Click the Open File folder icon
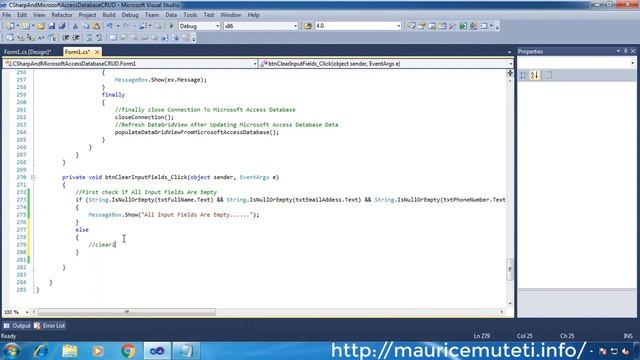 click(41, 26)
